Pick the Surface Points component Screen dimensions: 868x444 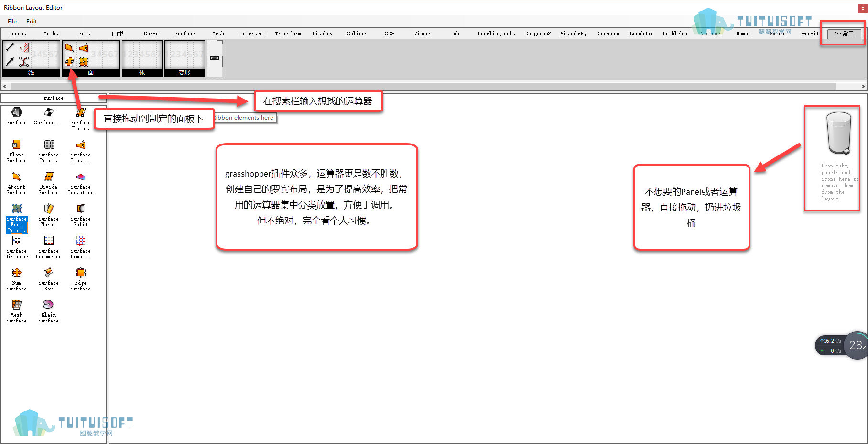point(48,151)
